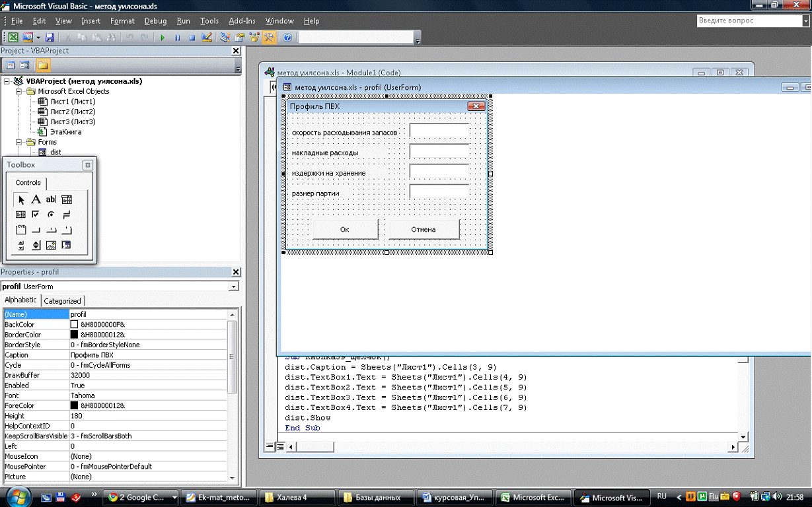The height and width of the screenshot is (507, 812).
Task: Click the Отмена button on the form
Action: click(424, 230)
